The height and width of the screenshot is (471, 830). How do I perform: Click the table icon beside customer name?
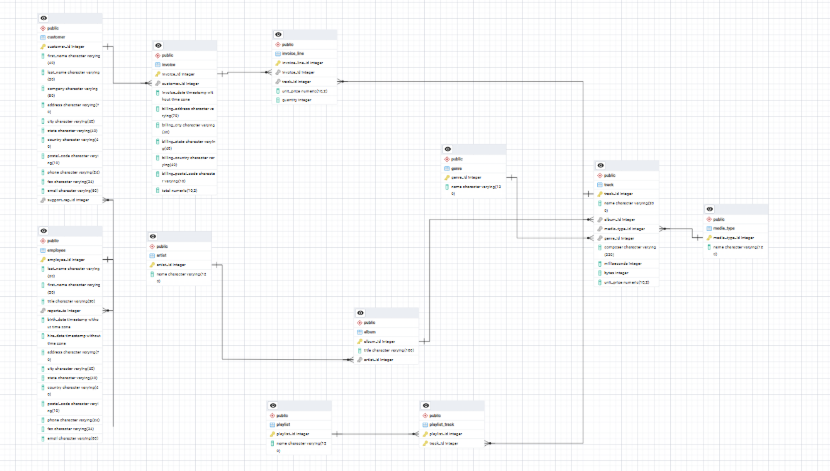point(43,38)
